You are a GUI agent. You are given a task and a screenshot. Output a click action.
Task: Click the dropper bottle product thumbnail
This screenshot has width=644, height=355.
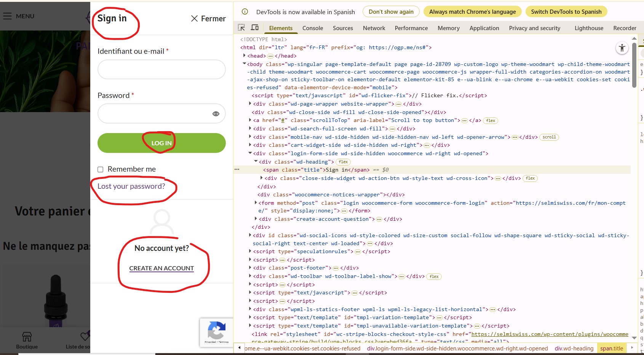tap(56, 300)
